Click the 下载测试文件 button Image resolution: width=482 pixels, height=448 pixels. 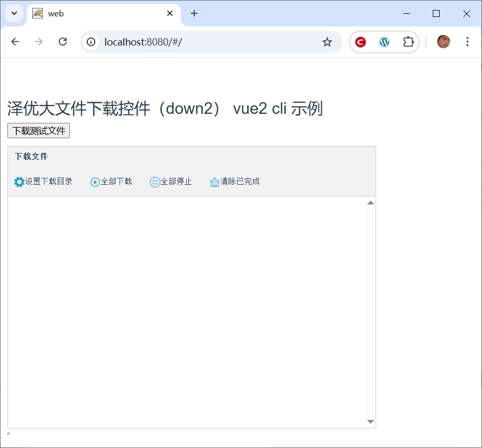[x=39, y=131]
